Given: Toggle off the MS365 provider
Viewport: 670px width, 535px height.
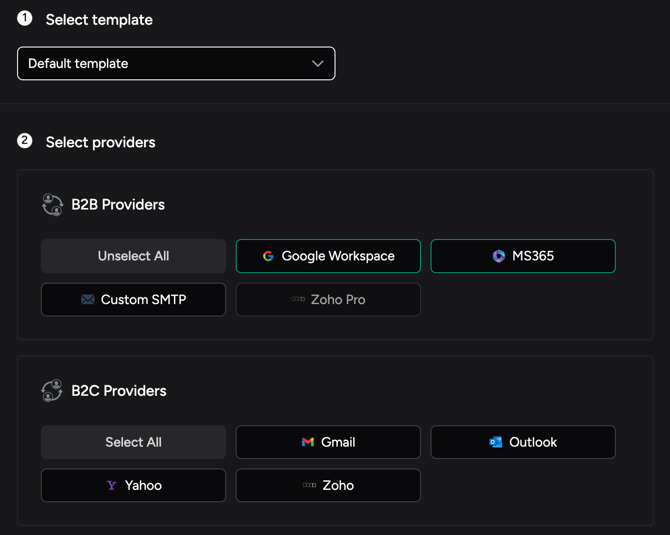Looking at the screenshot, I should tap(523, 256).
